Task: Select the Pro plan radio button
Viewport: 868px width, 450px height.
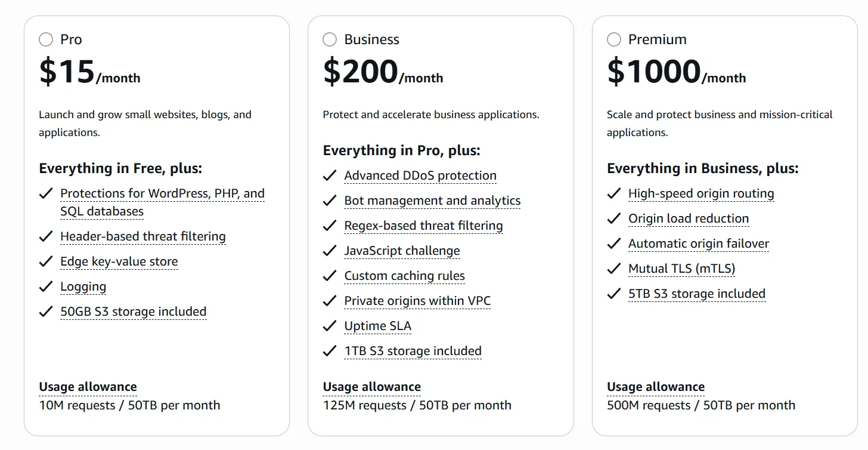Action: click(x=45, y=39)
